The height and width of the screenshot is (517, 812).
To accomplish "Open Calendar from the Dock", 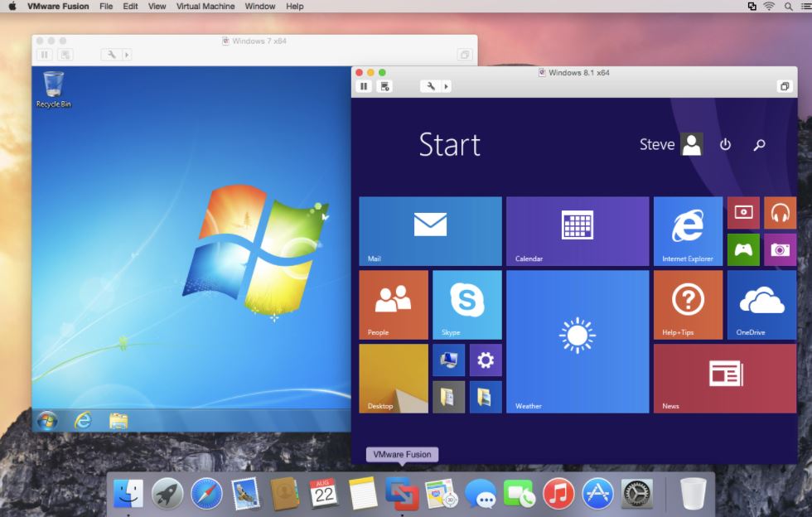I will pos(324,493).
